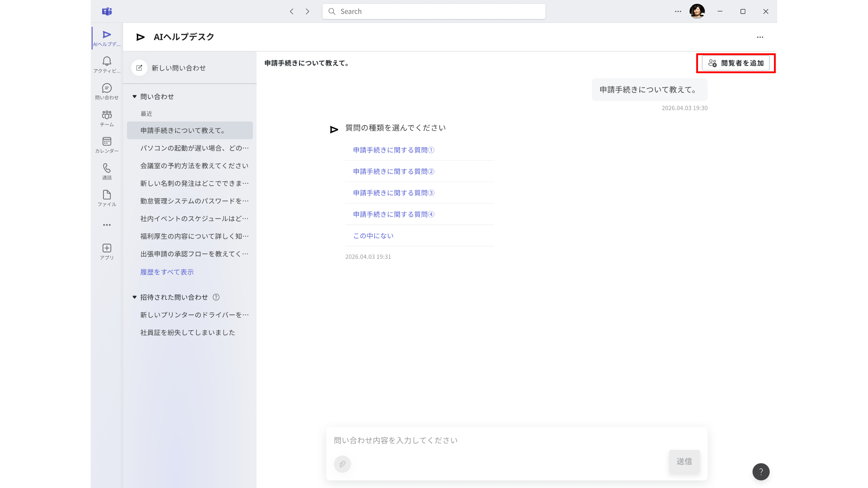Screen dimensions: 868x488
Task: Click the 送信 button
Action: click(x=684, y=461)
